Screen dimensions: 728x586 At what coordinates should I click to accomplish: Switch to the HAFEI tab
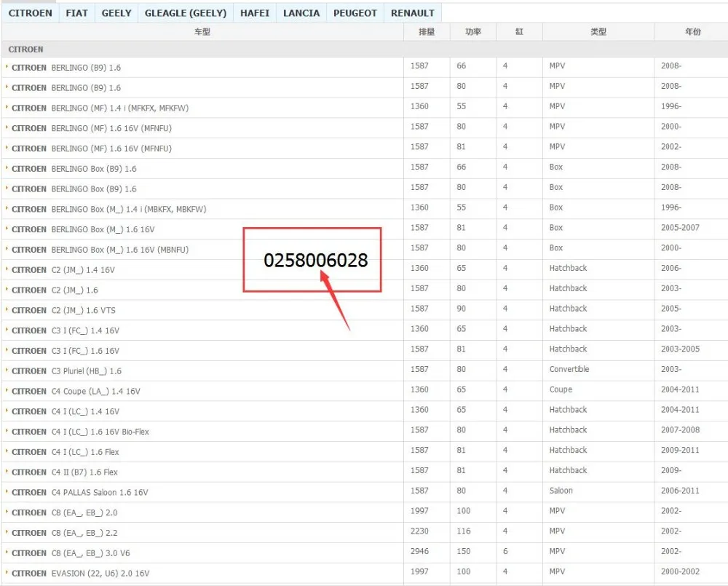pos(254,13)
